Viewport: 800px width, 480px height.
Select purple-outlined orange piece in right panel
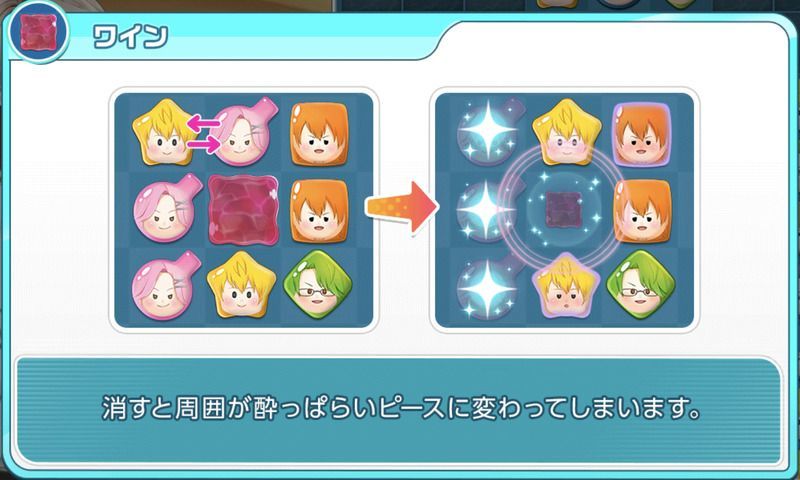[x=641, y=134]
